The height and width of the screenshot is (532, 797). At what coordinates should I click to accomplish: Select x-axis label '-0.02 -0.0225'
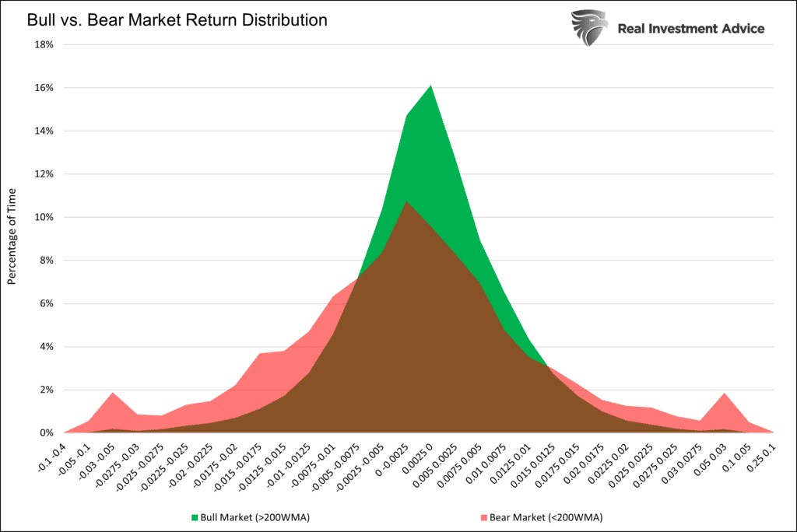tap(192, 465)
